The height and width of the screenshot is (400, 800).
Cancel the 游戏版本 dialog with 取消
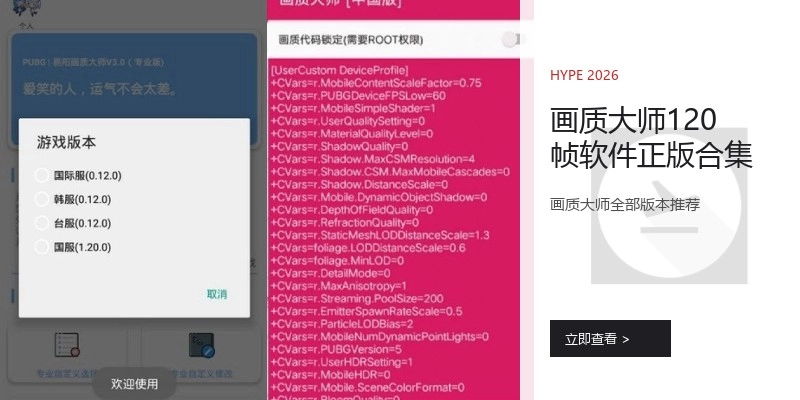coord(217,294)
